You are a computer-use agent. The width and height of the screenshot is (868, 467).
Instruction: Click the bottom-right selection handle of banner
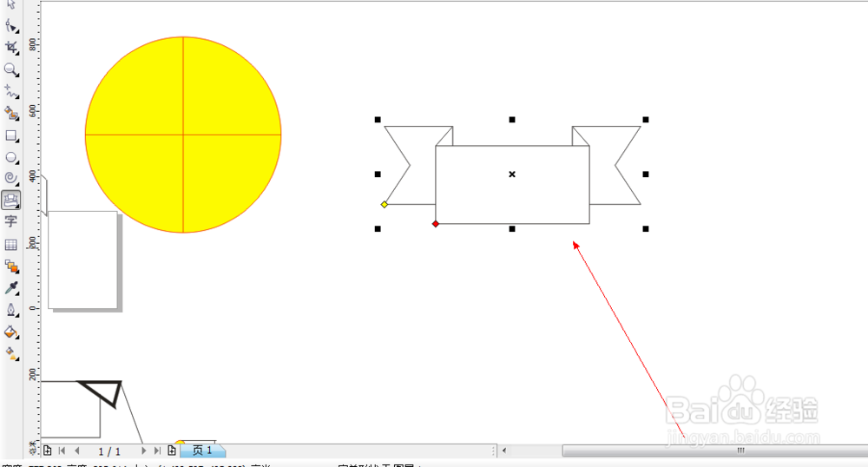click(646, 228)
